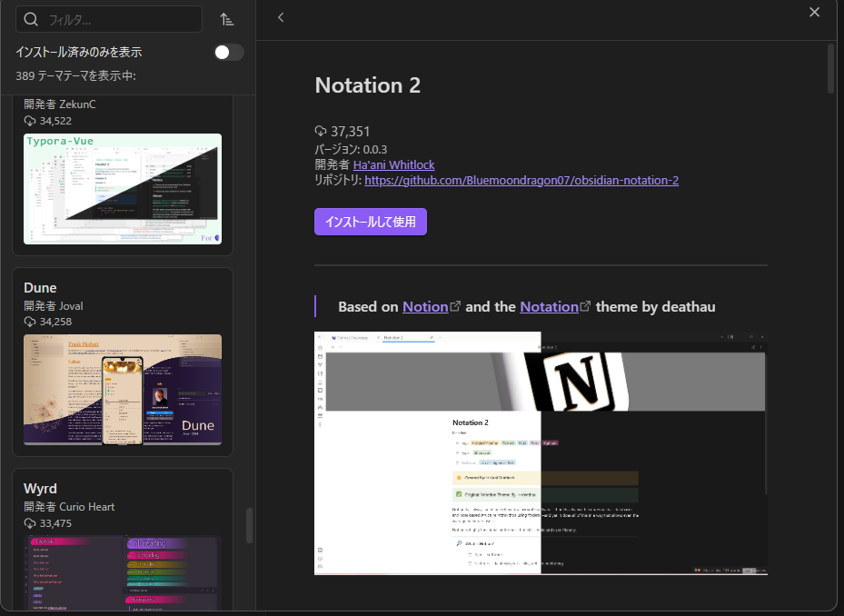Select the Typora-Vue theme preview image

[x=123, y=188]
